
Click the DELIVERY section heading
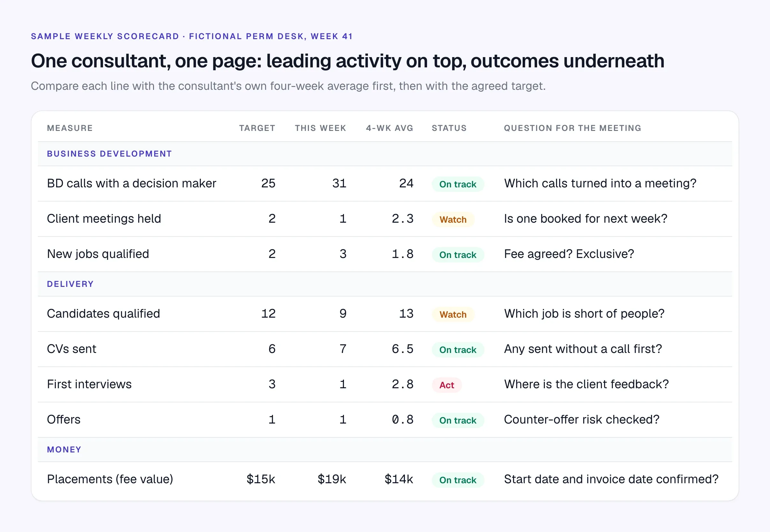pyautogui.click(x=70, y=284)
